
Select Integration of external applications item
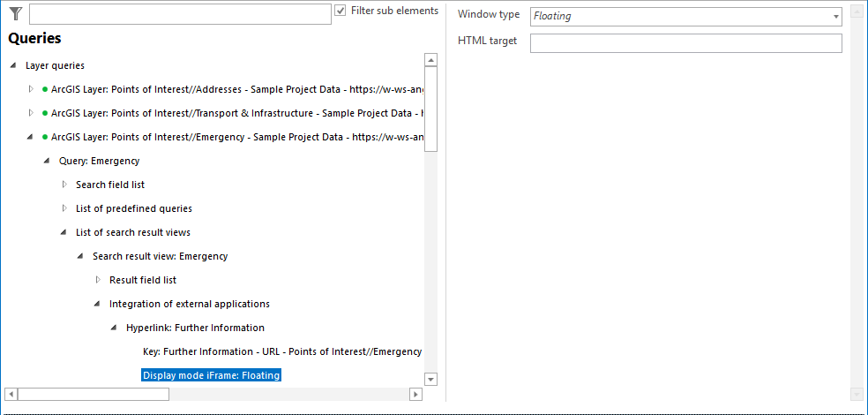(190, 304)
